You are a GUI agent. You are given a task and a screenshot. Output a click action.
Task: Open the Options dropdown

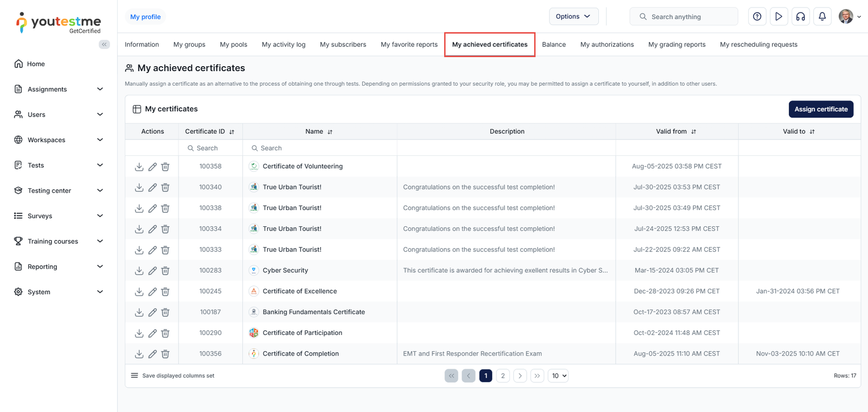pyautogui.click(x=573, y=17)
